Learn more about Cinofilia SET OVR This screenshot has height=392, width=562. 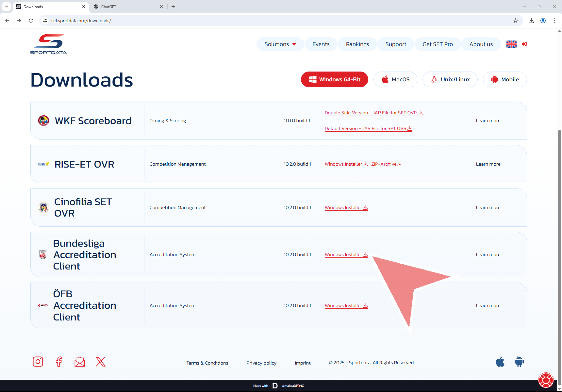(488, 207)
